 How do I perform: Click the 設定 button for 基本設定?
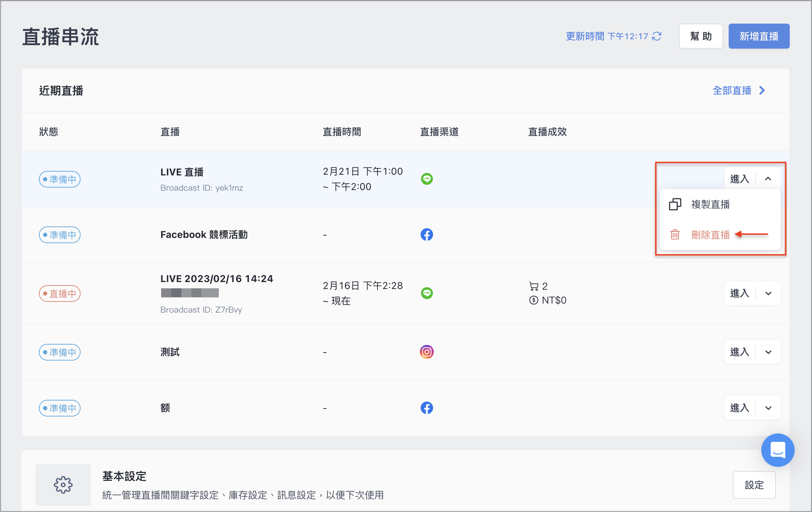(754, 485)
